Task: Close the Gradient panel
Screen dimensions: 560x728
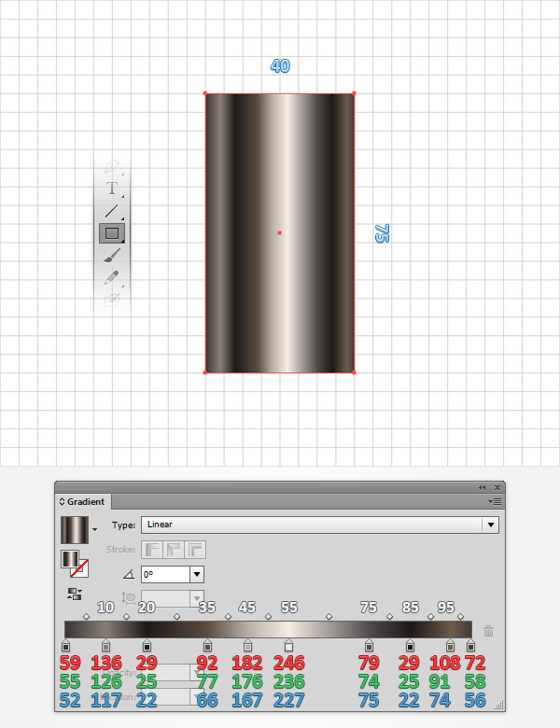Action: (497, 487)
